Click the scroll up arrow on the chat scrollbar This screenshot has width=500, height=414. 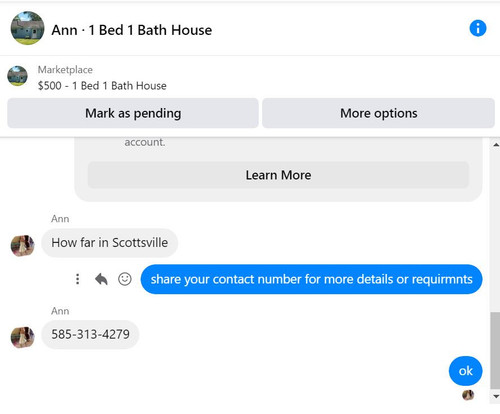[x=496, y=145]
